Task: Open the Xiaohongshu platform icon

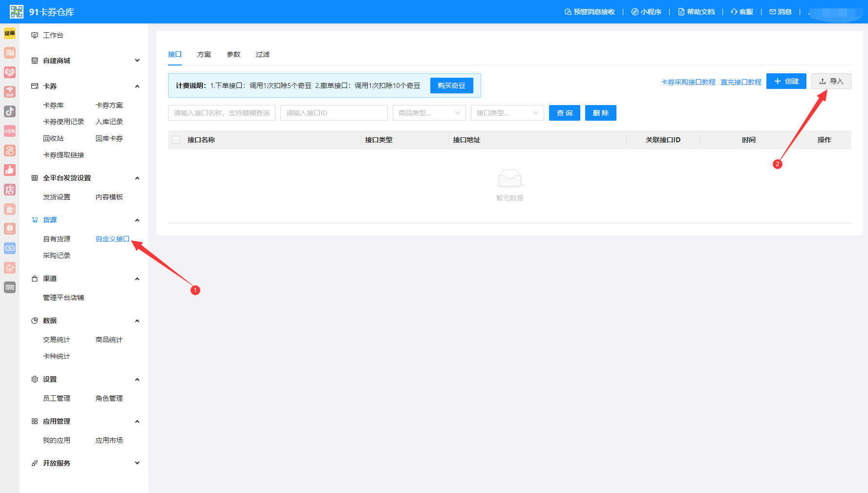Action: [x=10, y=131]
